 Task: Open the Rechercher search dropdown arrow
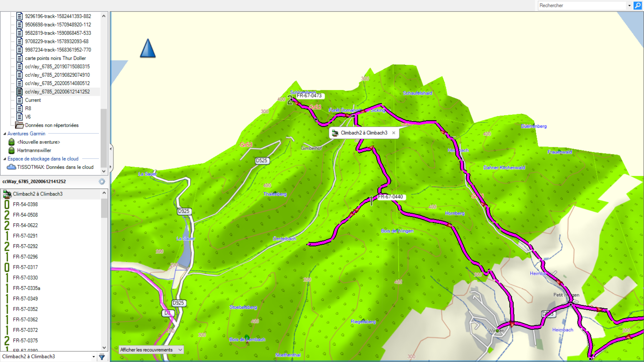(x=630, y=5)
